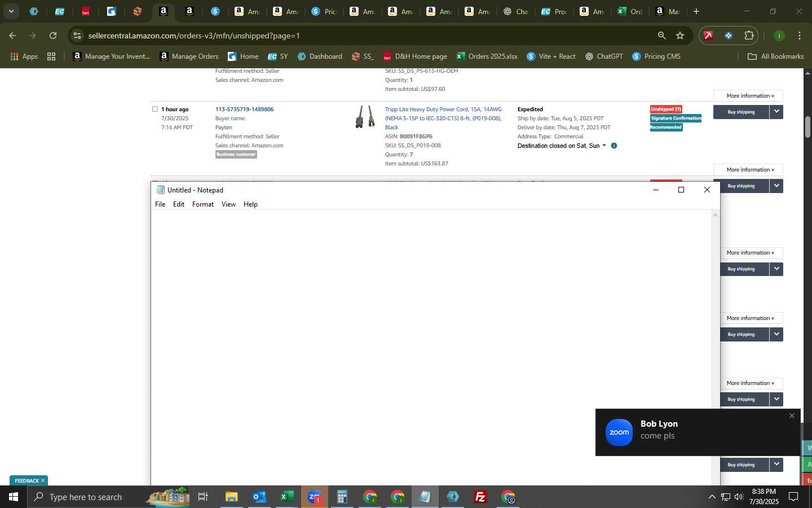The width and height of the screenshot is (812, 508).
Task: Open Calculator from the taskbar
Action: (342, 497)
